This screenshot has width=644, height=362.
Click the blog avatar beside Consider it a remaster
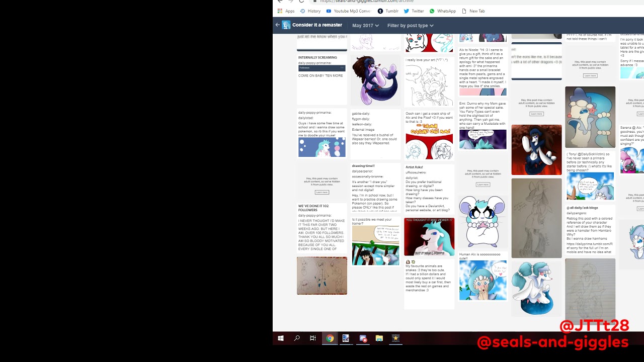pyautogui.click(x=286, y=25)
